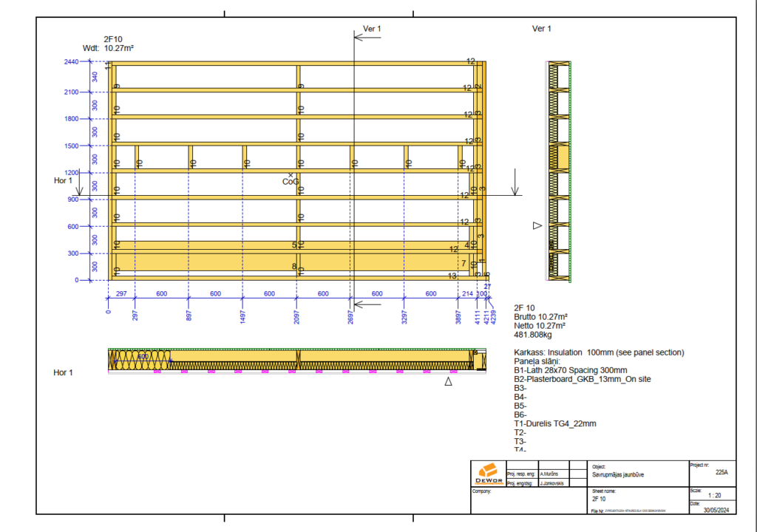Click the triangle marker below horizontal section view
The height and width of the screenshot is (532, 757).
coord(447,382)
